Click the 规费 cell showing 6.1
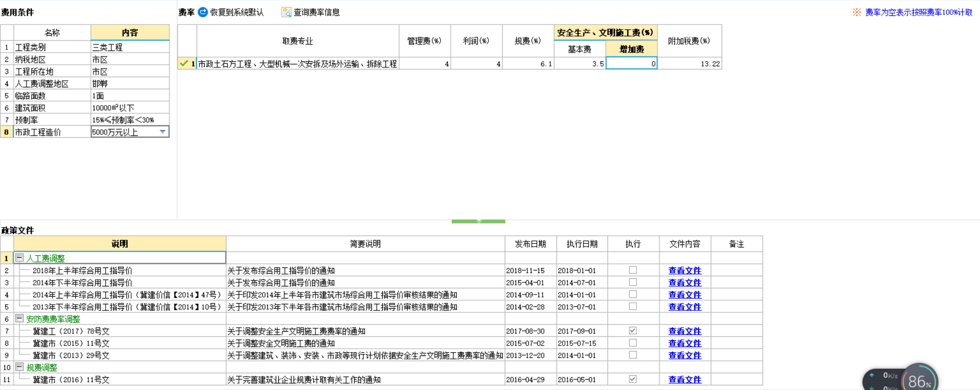The height and width of the screenshot is (390, 980). (x=528, y=63)
